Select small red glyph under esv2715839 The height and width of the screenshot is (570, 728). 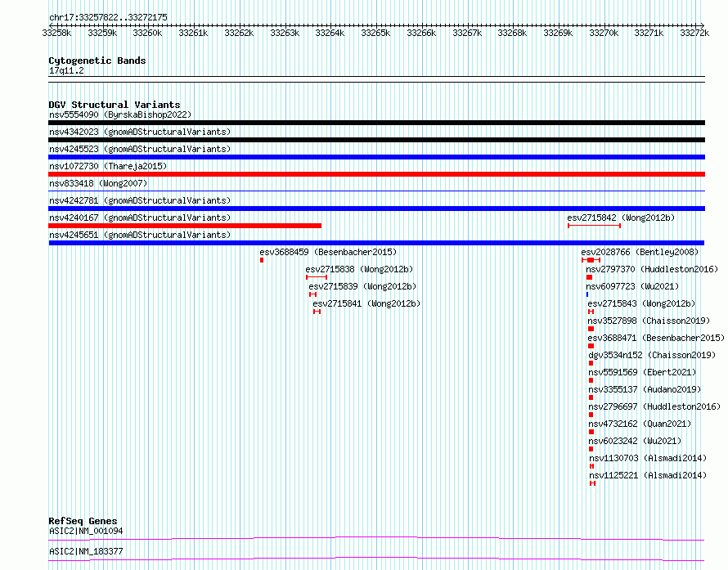pyautogui.click(x=313, y=294)
